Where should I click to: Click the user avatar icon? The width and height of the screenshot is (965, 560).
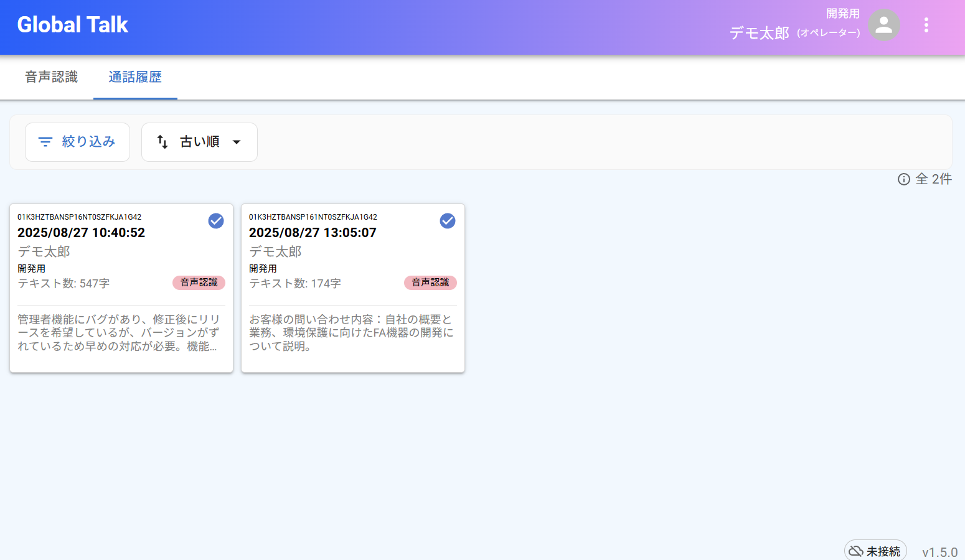point(883,26)
